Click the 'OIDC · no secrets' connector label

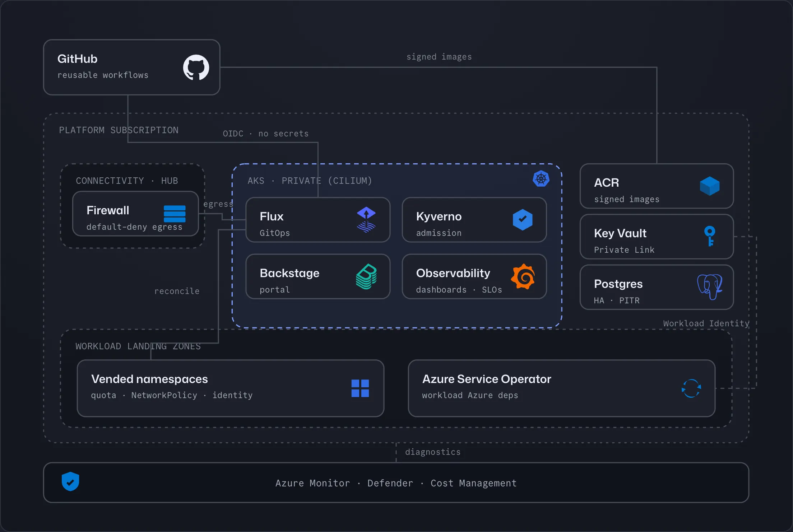pos(265,134)
